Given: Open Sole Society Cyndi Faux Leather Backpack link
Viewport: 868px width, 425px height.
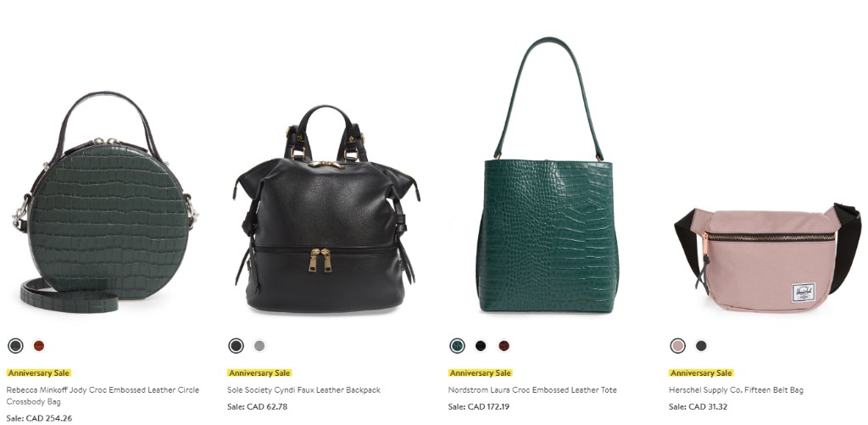Looking at the screenshot, I should [304, 390].
